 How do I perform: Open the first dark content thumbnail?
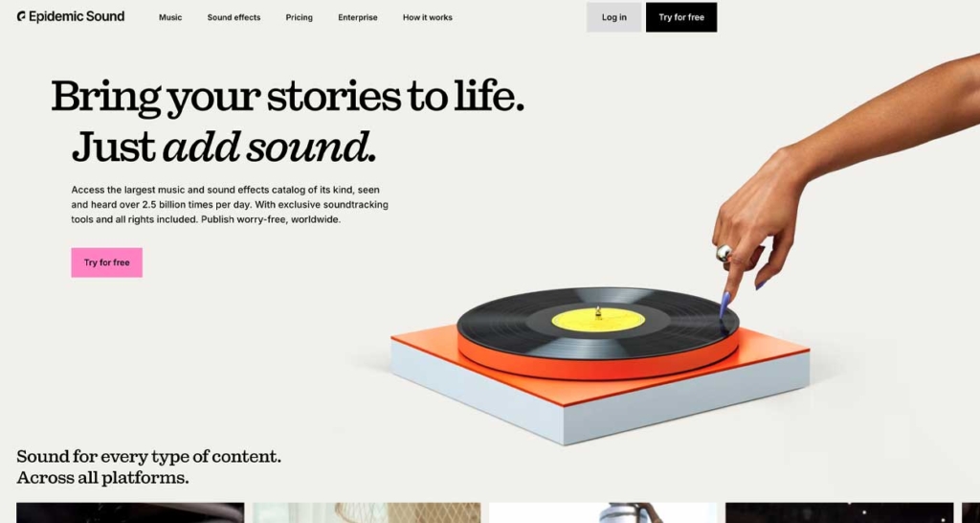(x=130, y=512)
